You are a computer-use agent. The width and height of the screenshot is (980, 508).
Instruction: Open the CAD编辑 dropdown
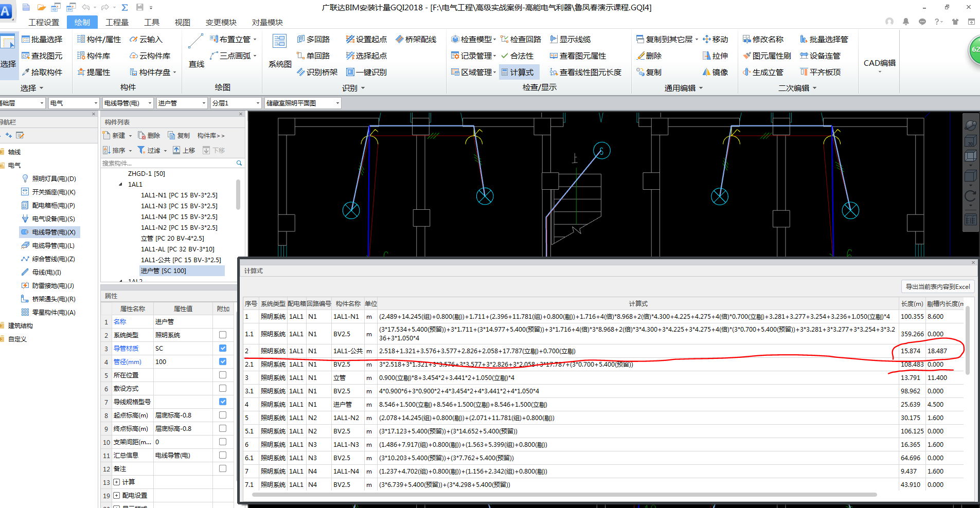880,66
